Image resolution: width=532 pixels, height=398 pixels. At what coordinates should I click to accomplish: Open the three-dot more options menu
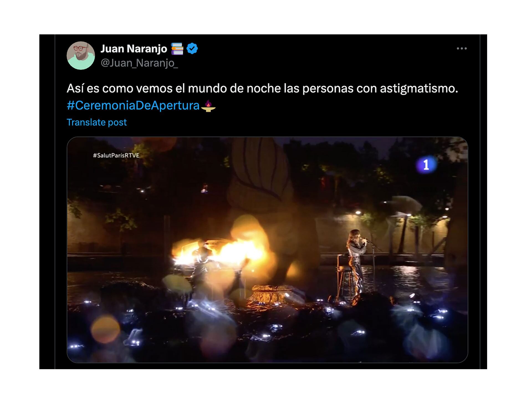pos(462,49)
